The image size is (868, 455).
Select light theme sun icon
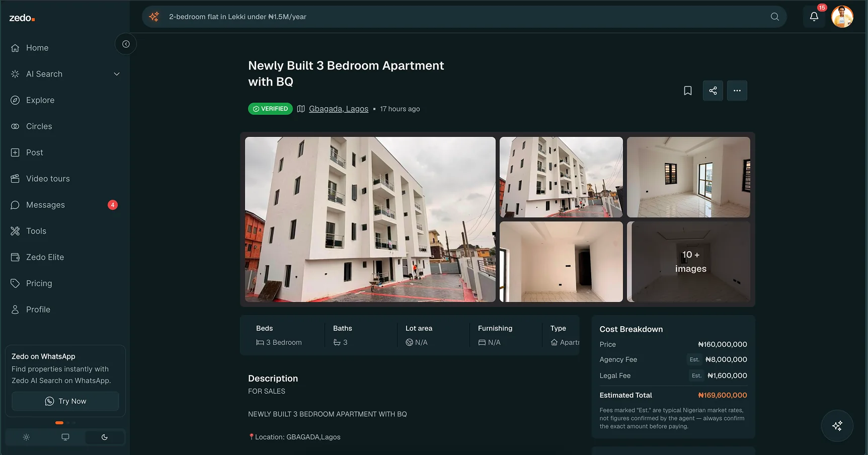26,437
